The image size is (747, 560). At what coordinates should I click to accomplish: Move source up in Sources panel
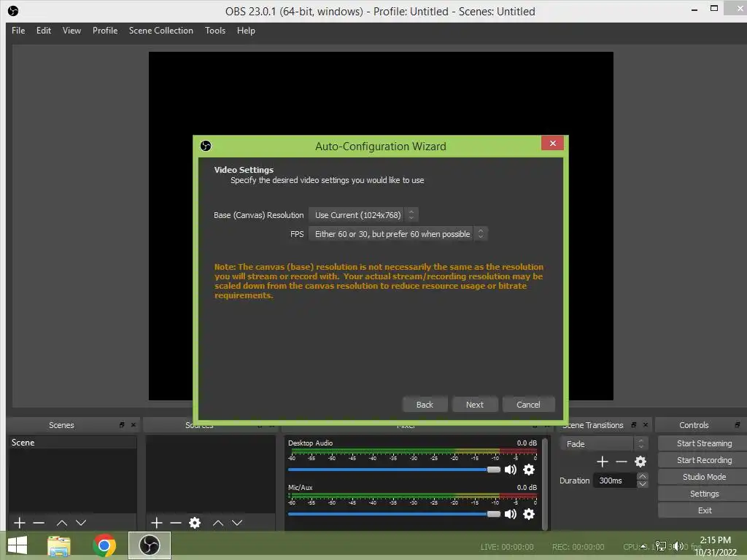coord(217,523)
